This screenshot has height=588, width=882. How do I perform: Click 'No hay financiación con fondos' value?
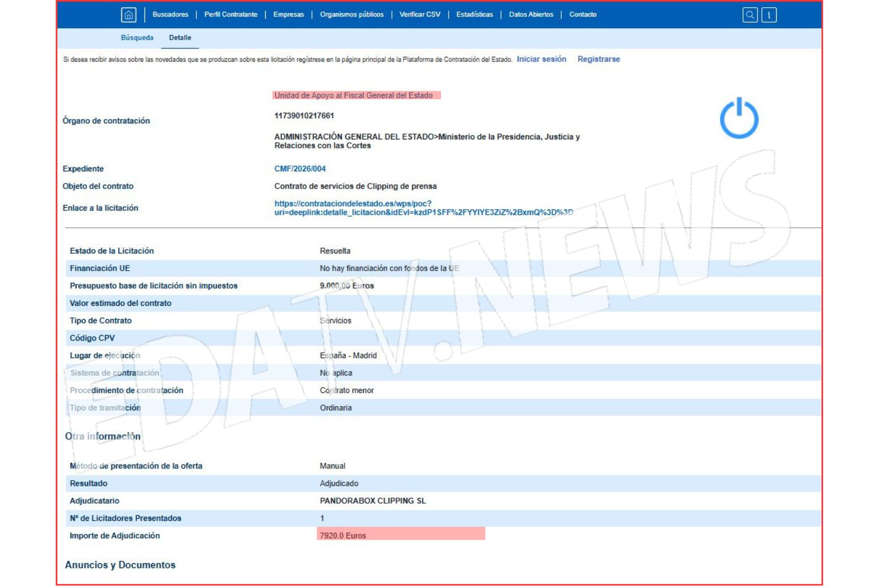(390, 268)
